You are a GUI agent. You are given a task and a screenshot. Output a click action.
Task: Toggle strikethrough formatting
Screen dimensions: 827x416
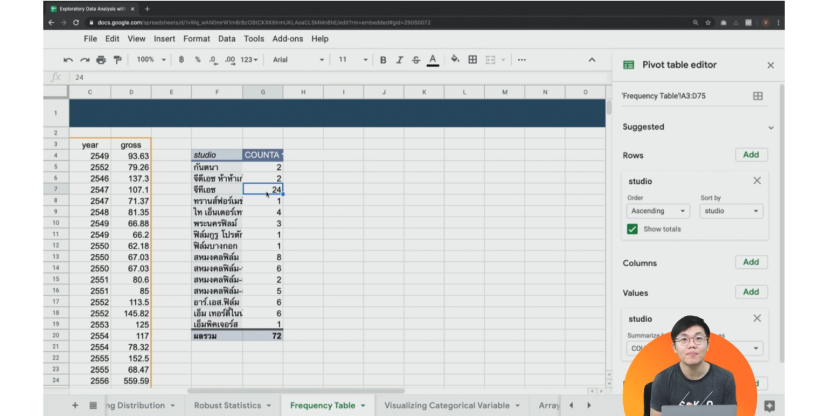point(416,60)
